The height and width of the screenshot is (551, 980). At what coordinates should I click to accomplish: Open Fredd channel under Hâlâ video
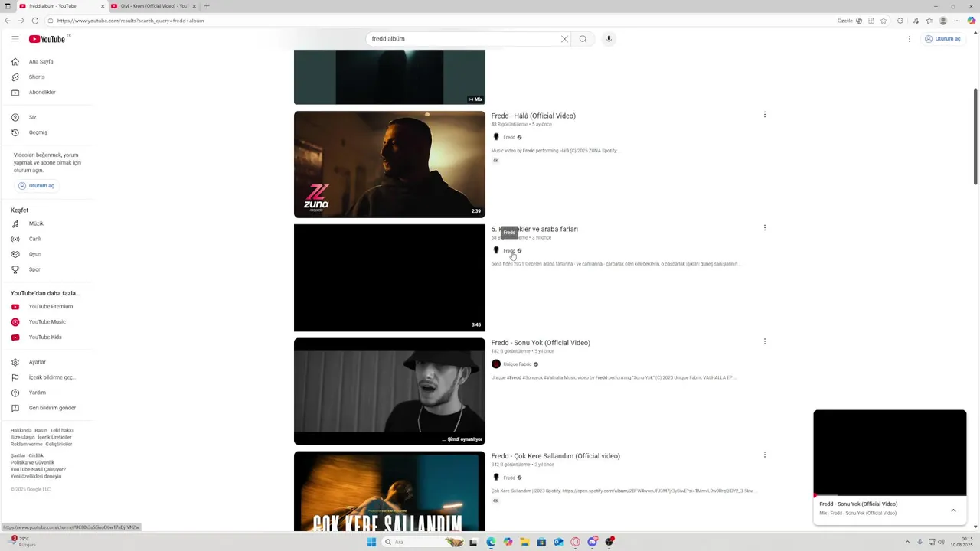click(509, 138)
